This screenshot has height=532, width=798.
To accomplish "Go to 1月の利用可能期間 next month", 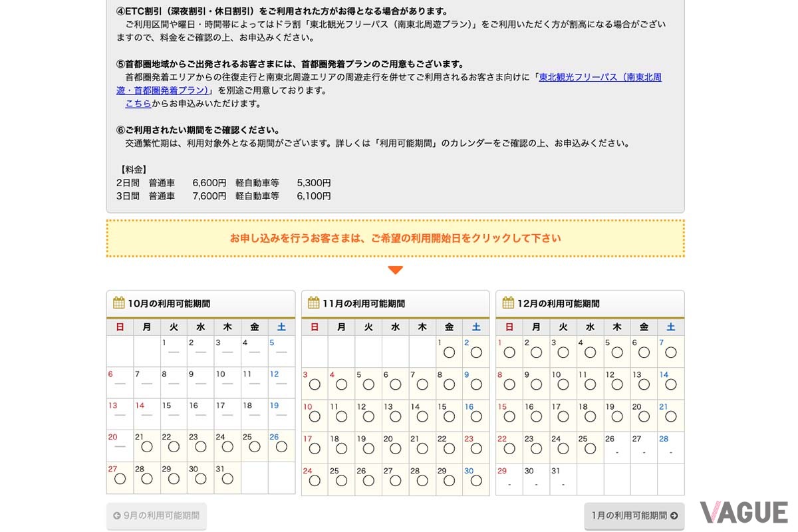I will [634, 515].
